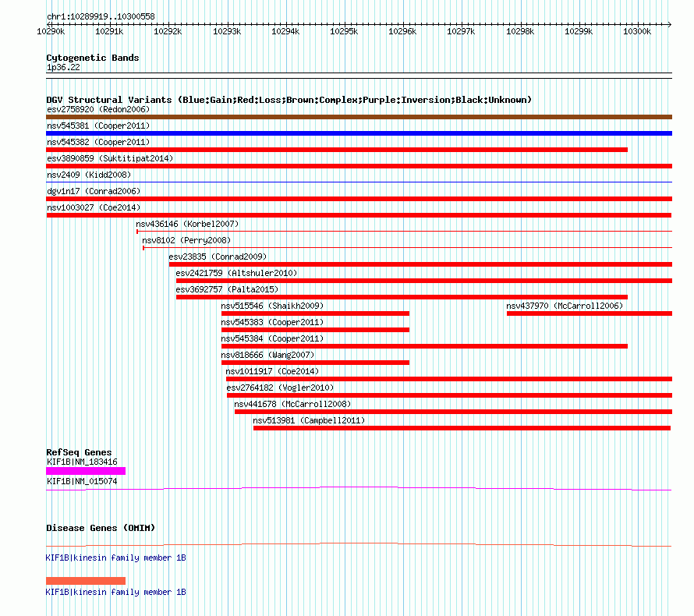Viewport: 694px width, 616px height.
Task: Open the nsv818666 (Wang2007) label
Action: point(267,355)
